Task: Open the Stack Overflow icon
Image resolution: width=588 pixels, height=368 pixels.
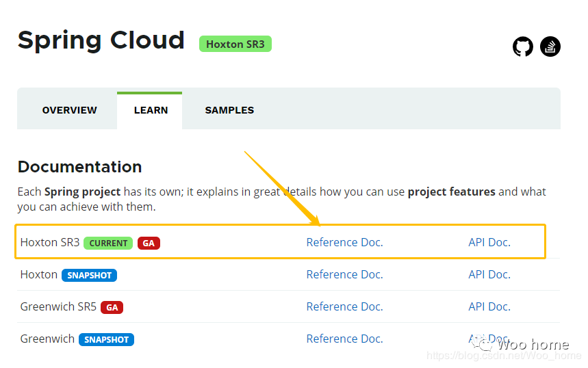Action: 550,47
